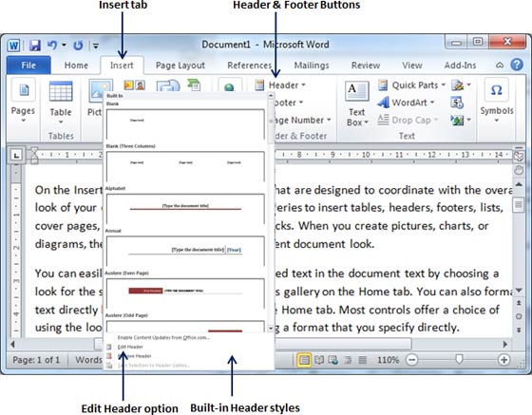The width and height of the screenshot is (532, 415).
Task: Expand the Quick Parts dropdown
Action: 412,85
